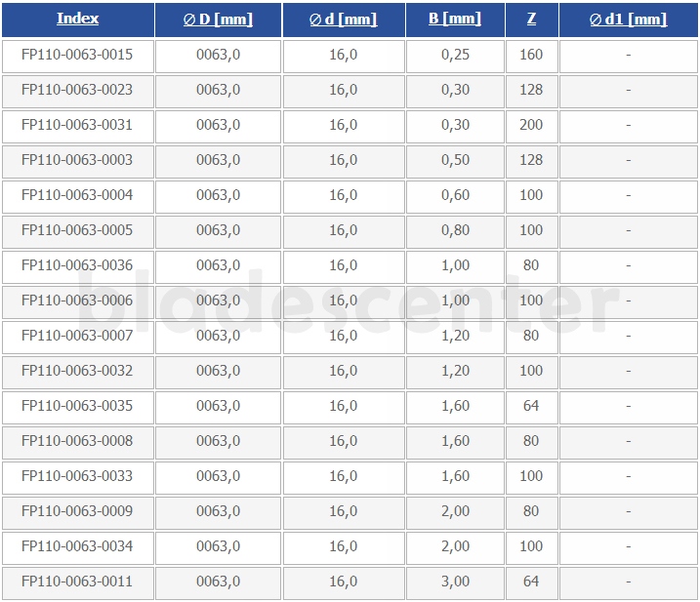Select index FP110-0063-0023
The height and width of the screenshot is (602, 700).
point(77,90)
